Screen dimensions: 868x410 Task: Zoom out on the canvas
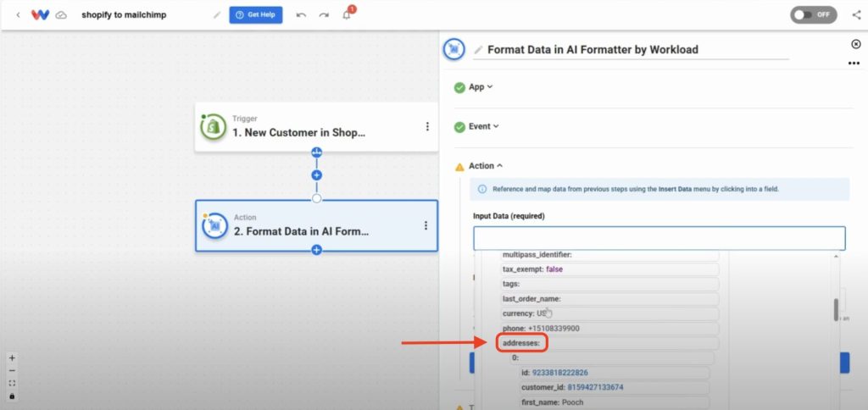[x=12, y=371]
